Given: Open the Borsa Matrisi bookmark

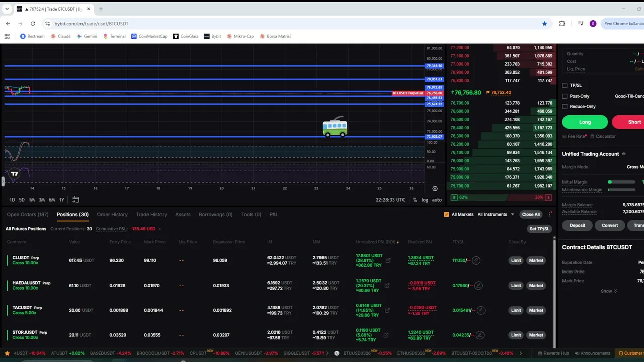Looking at the screenshot, I should point(275,36).
